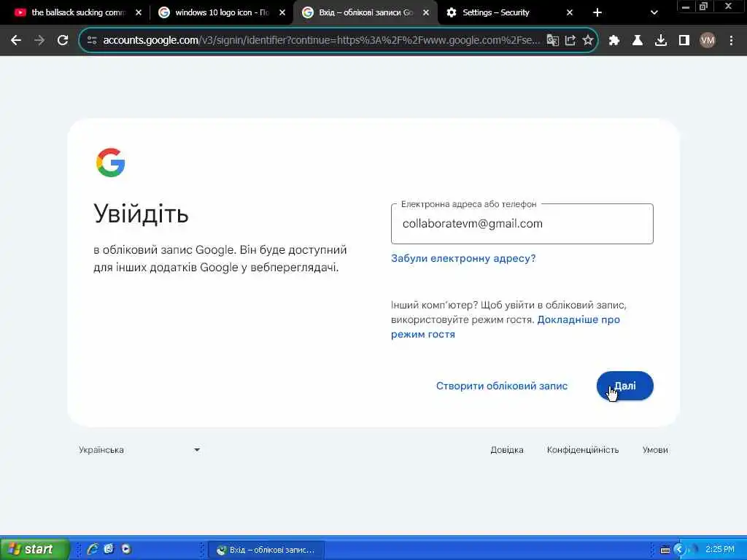Expand hidden system tray icons arrow
The image size is (747, 560).
coord(679,550)
